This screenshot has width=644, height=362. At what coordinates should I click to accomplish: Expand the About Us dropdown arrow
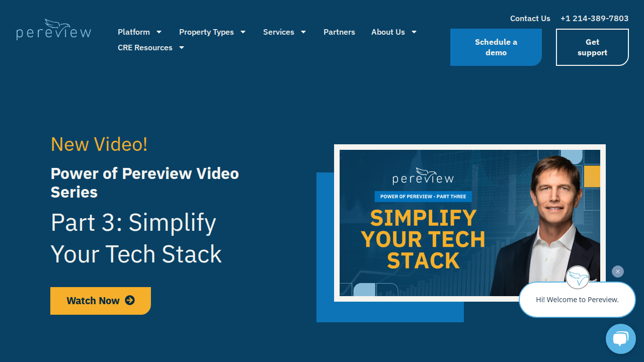click(414, 32)
